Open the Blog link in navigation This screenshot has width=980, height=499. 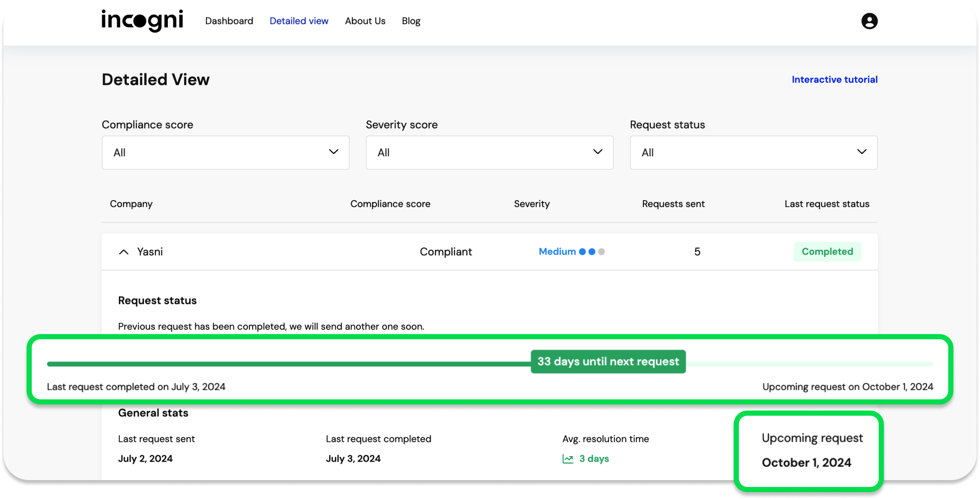(x=411, y=21)
